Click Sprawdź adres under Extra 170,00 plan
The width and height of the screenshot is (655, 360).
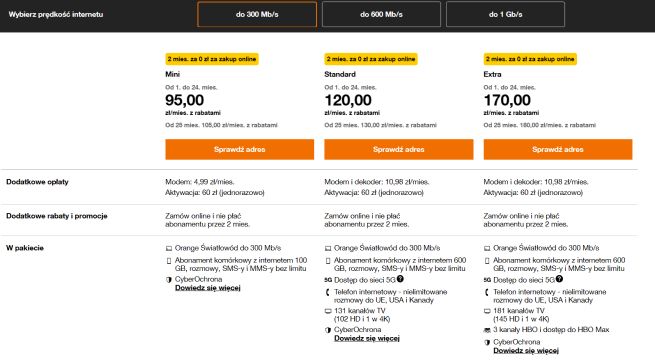558,150
